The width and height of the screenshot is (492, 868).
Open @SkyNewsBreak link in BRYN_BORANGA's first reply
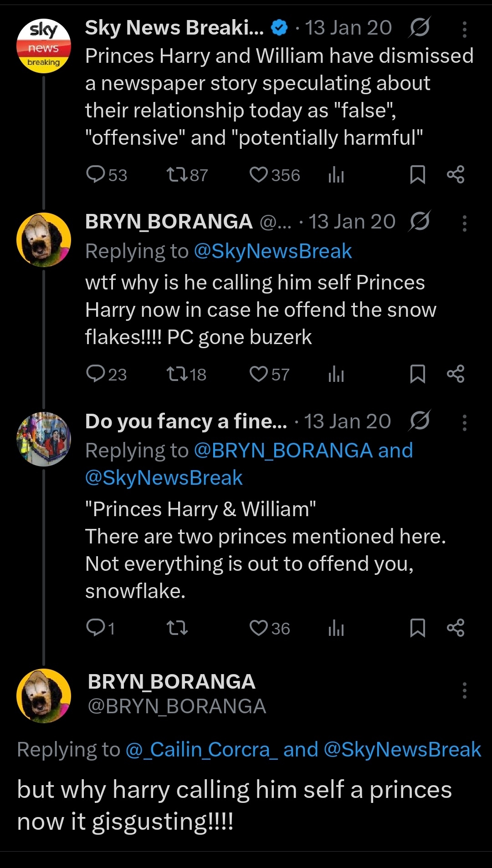coord(272,251)
